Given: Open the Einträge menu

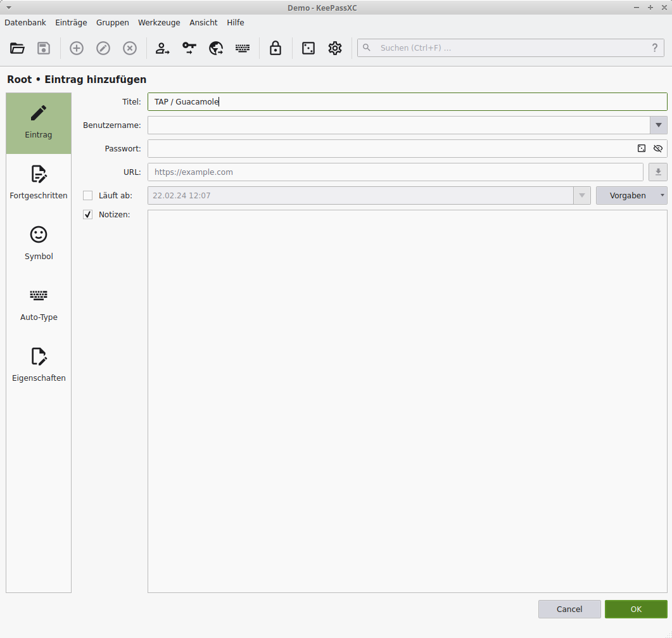Looking at the screenshot, I should click(x=71, y=22).
